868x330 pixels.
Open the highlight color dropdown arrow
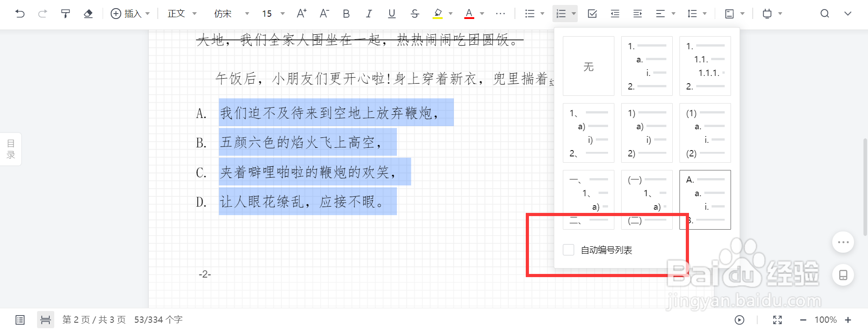[x=450, y=14]
